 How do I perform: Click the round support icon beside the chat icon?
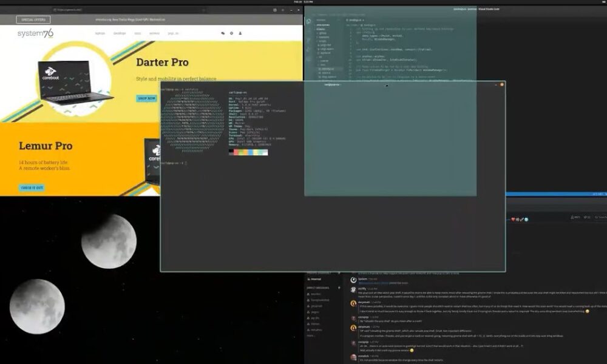click(231, 33)
